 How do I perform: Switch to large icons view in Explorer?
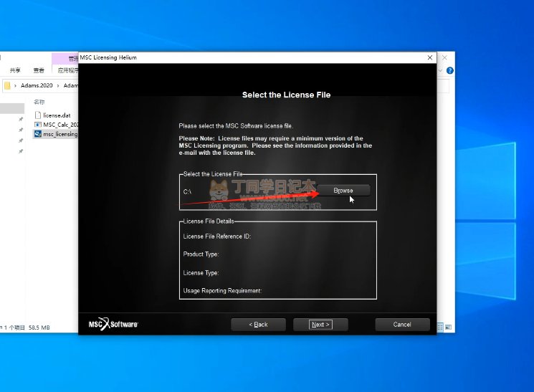coord(449,328)
